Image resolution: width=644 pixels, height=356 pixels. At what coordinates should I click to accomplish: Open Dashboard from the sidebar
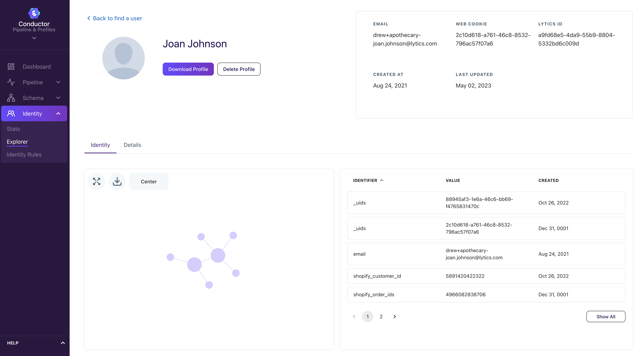37,67
